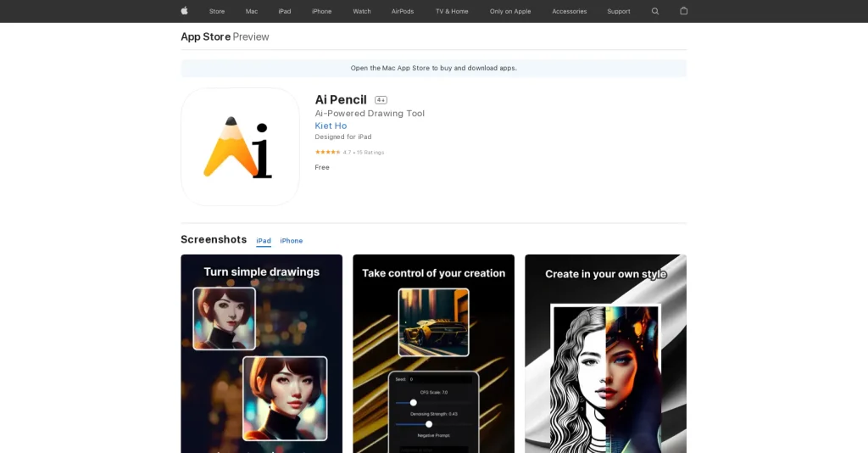Open the Store menu item
The image size is (868, 453).
click(217, 11)
